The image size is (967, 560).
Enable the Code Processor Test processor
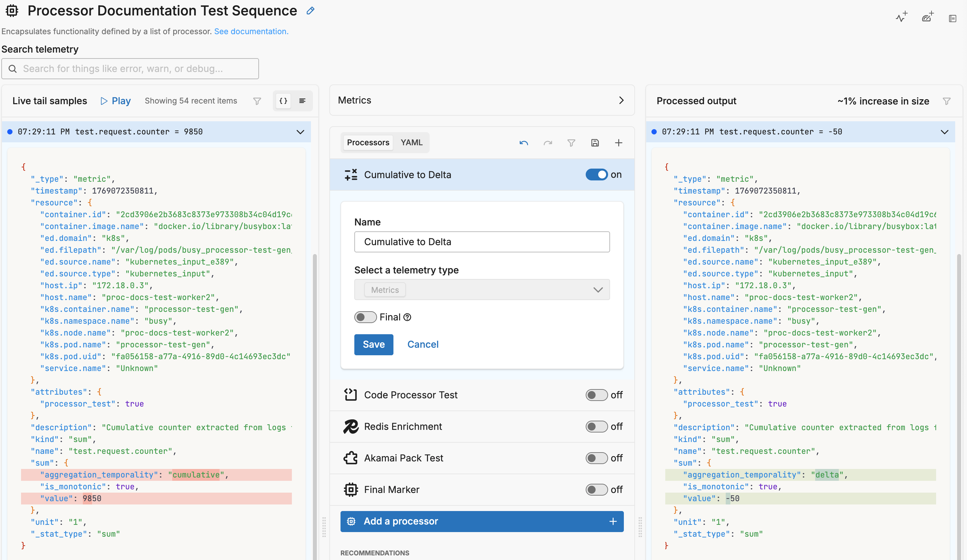coord(596,395)
